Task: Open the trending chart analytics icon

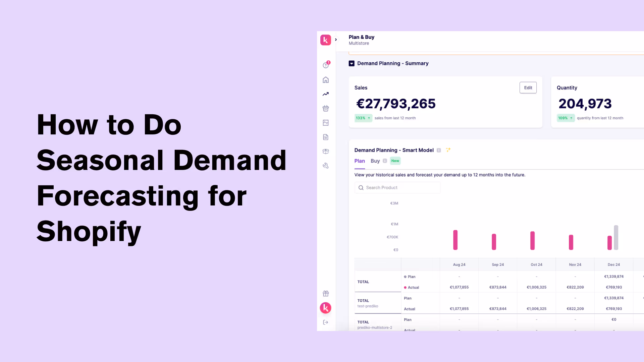Action: point(326,94)
